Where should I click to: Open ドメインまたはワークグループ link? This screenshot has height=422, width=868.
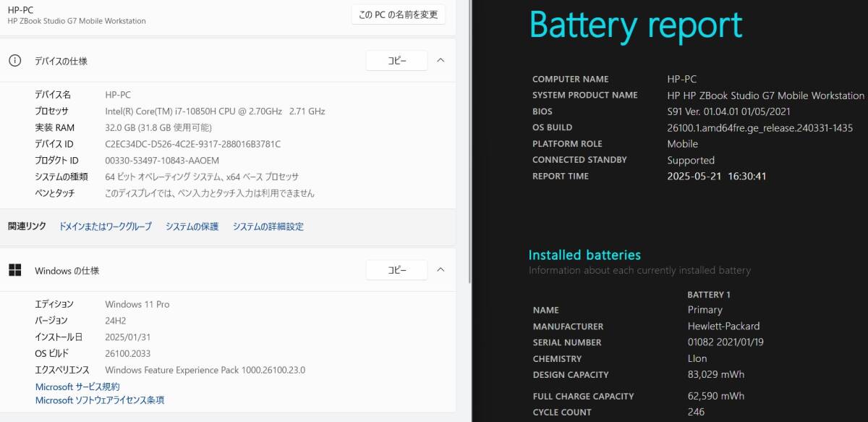106,227
